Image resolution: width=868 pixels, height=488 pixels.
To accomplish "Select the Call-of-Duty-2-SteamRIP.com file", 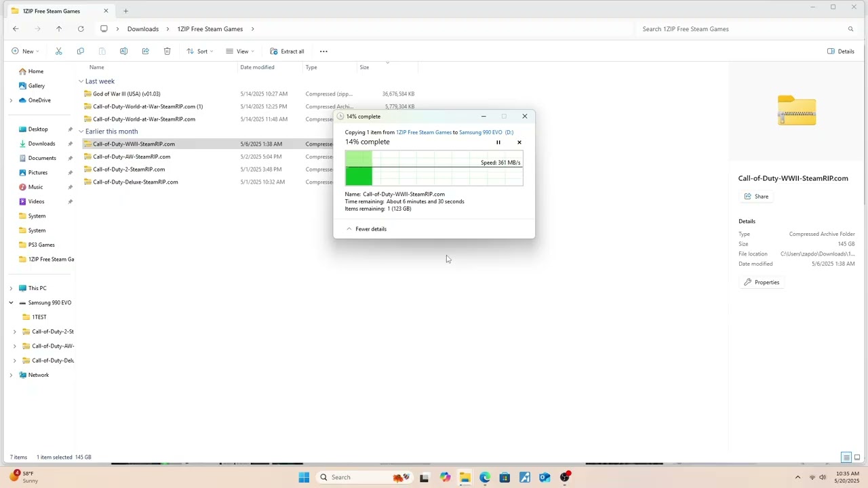I will pos(129,169).
